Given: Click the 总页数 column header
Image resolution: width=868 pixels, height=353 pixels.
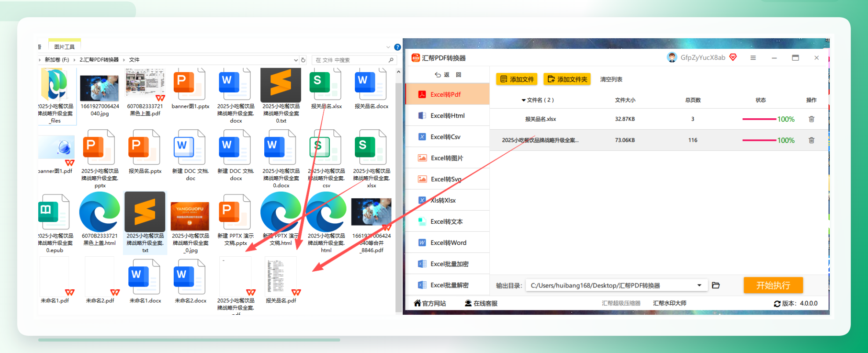Looking at the screenshot, I should (x=693, y=100).
